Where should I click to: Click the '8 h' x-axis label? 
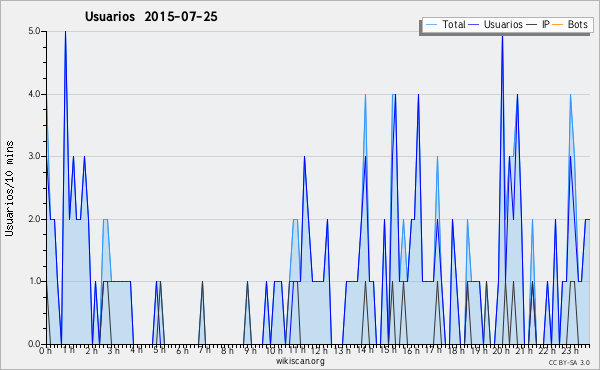click(x=227, y=350)
